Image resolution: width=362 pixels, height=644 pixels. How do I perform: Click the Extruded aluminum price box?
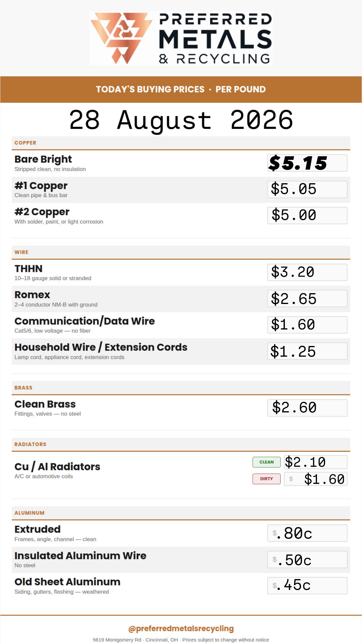pos(307,533)
